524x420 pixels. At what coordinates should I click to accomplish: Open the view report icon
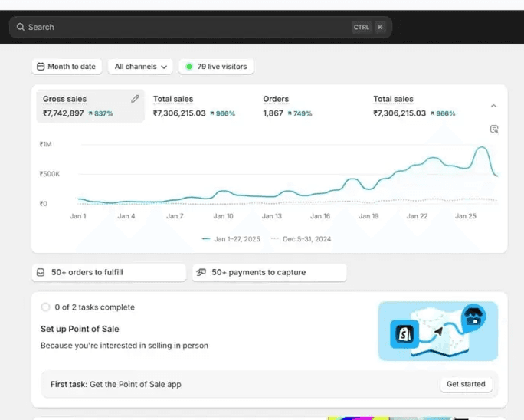(x=494, y=129)
